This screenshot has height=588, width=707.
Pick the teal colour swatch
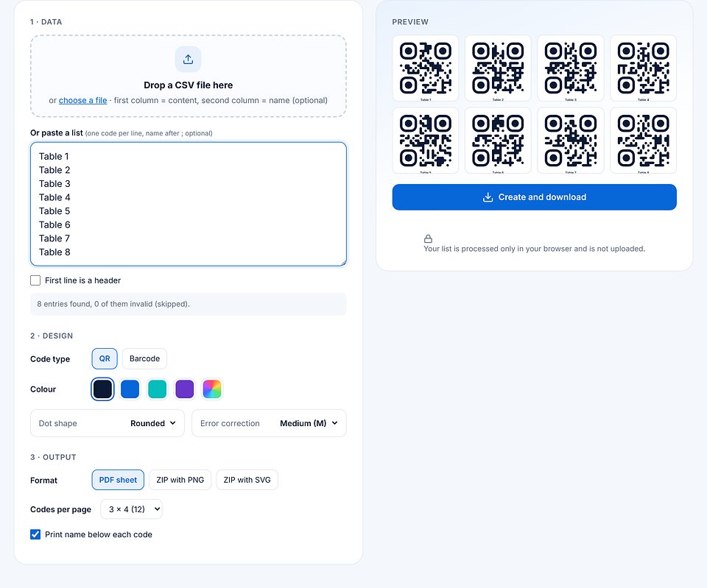click(158, 389)
